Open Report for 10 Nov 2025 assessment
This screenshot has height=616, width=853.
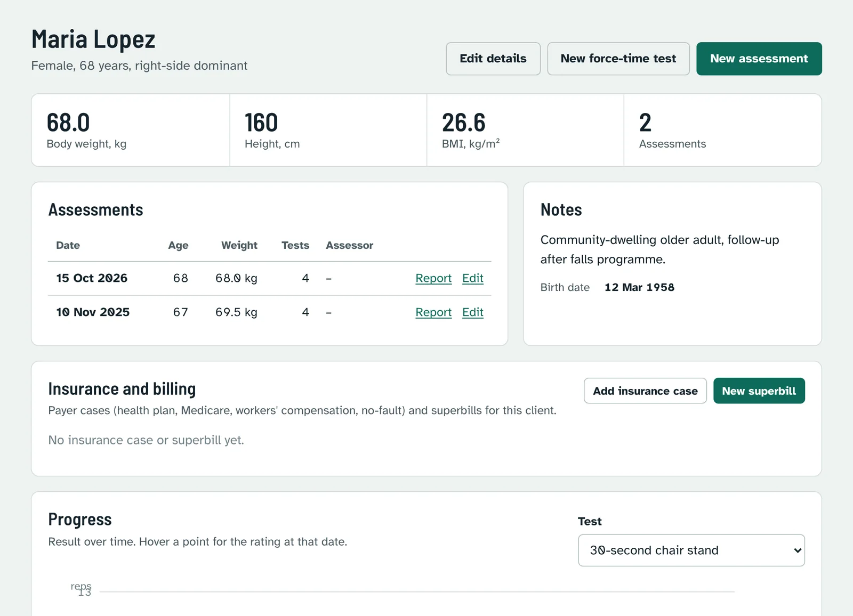tap(433, 312)
